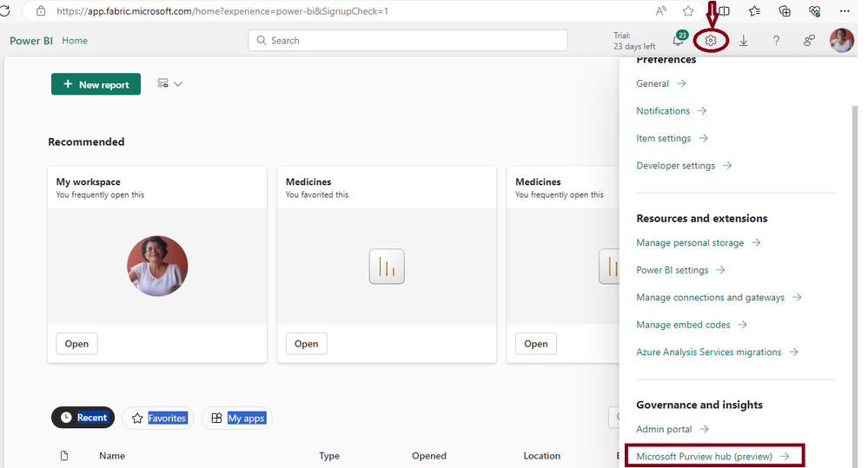868x468 pixels.
Task: Sort by the Location column header
Action: 542,456
